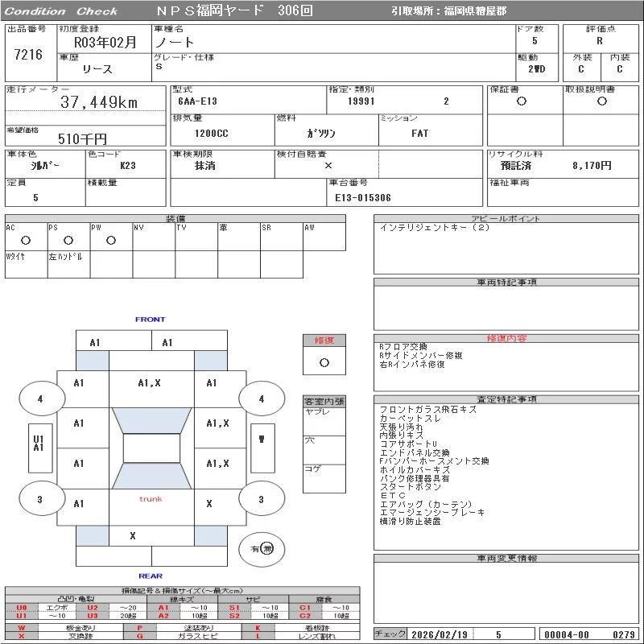
Task: Click the REAR label below the diagram
Action: click(151, 576)
